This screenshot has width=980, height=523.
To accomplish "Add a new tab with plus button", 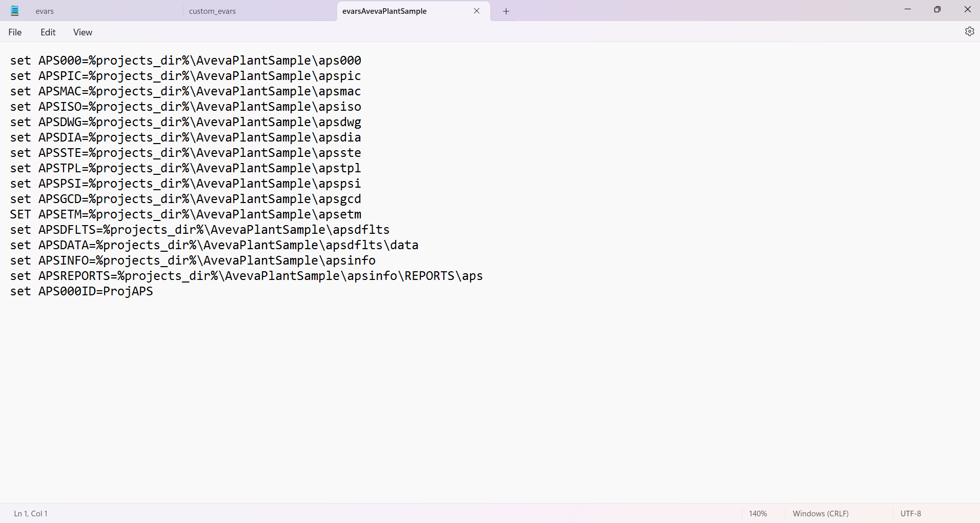I will (x=506, y=11).
